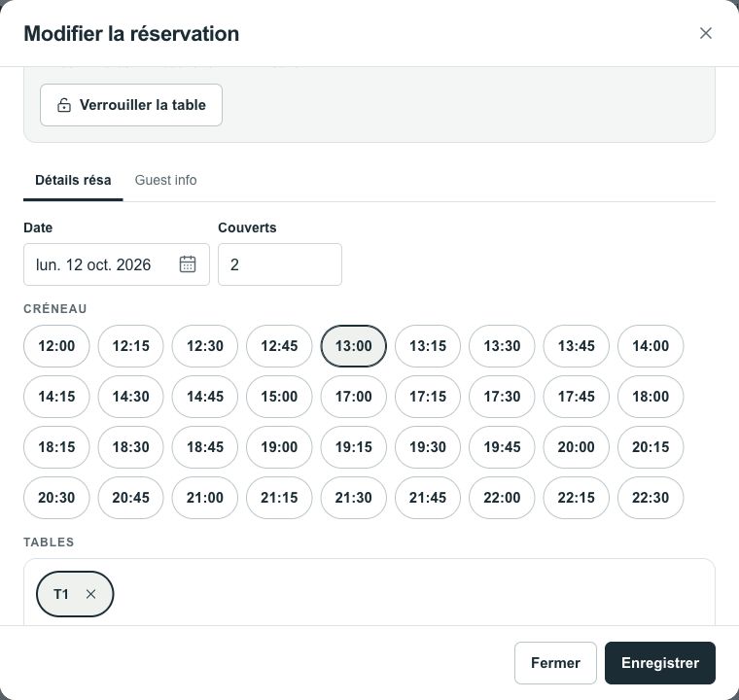The width and height of the screenshot is (739, 700).
Task: Select 15:00 slot
Action: pyautogui.click(x=279, y=397)
